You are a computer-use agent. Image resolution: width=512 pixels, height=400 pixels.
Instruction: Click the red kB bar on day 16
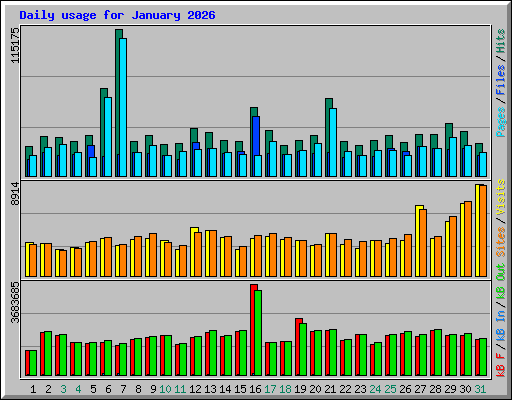[253, 330]
